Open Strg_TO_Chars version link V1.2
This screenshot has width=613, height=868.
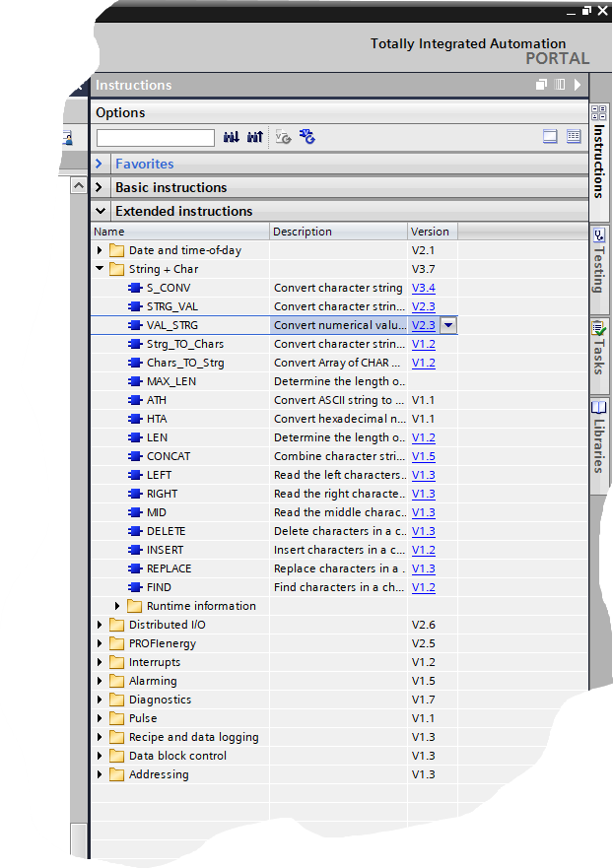click(424, 344)
